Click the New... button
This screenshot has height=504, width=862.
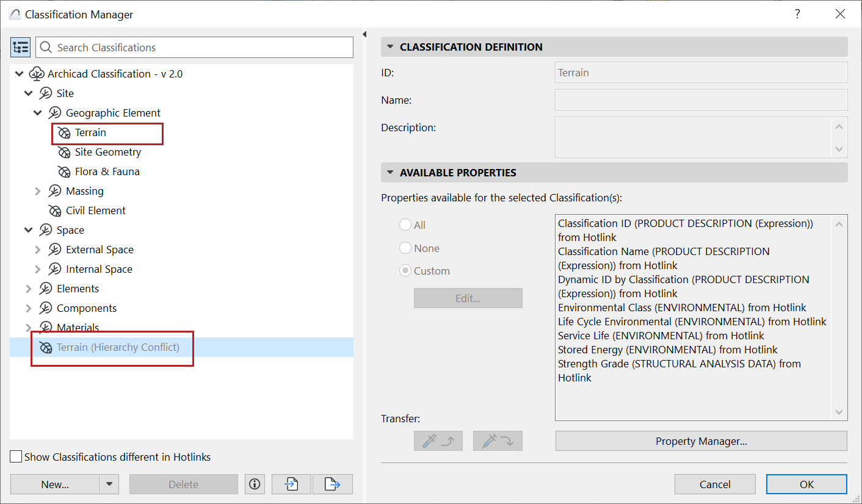click(x=55, y=484)
